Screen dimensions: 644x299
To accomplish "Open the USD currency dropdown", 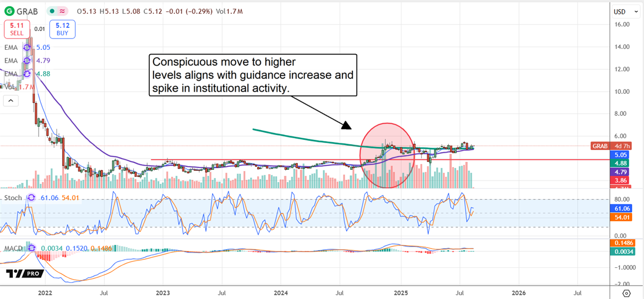I will pyautogui.click(x=623, y=12).
